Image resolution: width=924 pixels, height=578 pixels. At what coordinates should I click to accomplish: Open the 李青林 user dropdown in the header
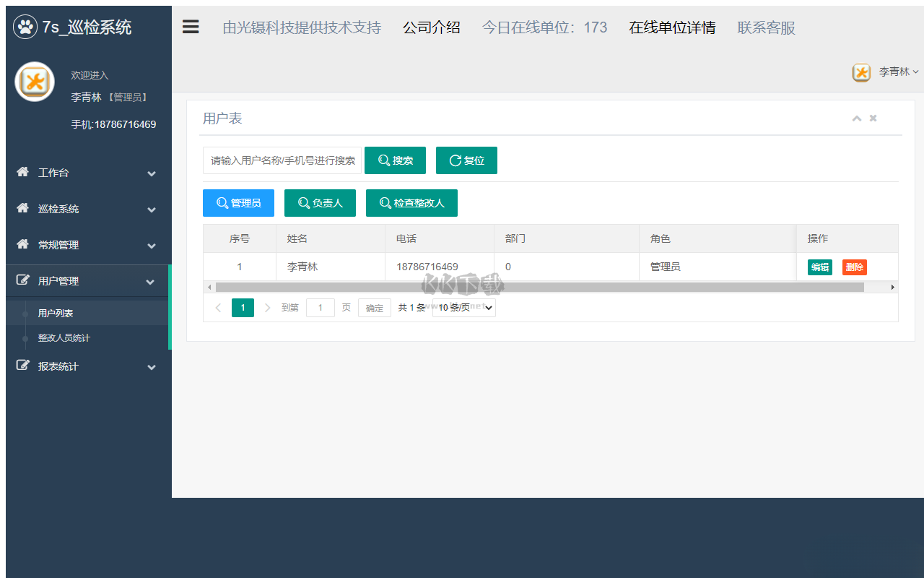tap(898, 72)
